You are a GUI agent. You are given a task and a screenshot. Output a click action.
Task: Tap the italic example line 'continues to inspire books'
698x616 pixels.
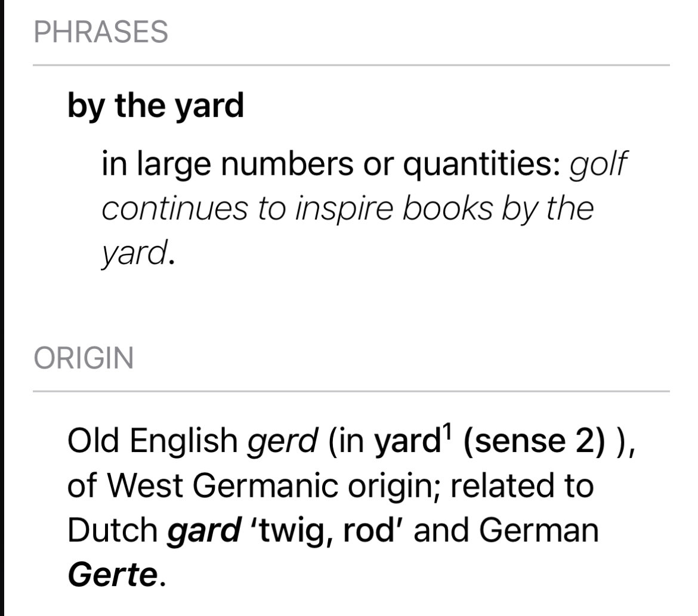(298, 209)
